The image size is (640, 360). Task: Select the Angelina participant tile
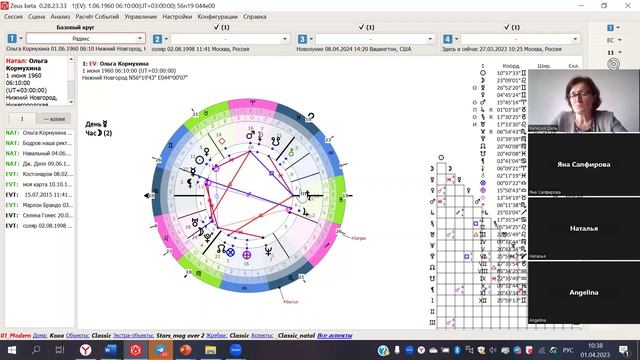pos(584,292)
